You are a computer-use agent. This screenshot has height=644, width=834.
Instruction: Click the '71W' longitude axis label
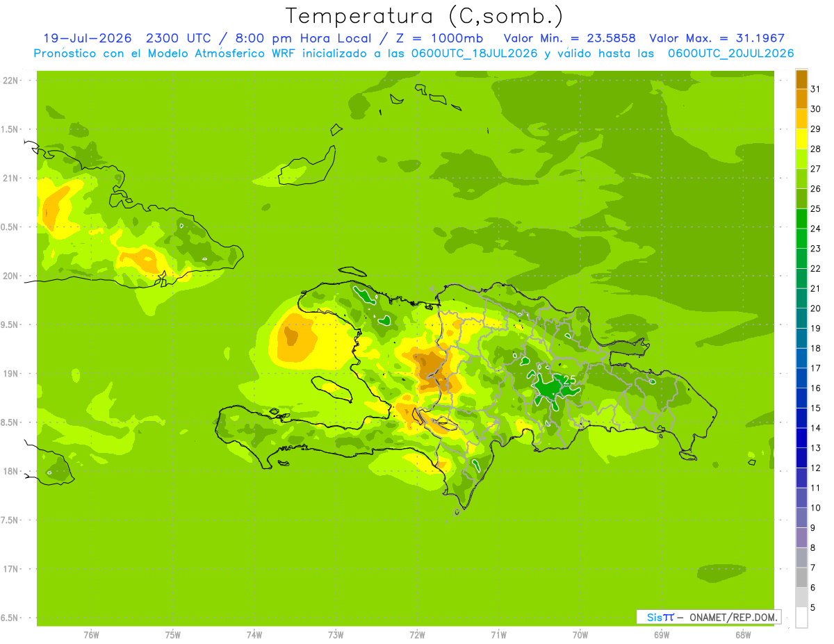(498, 634)
